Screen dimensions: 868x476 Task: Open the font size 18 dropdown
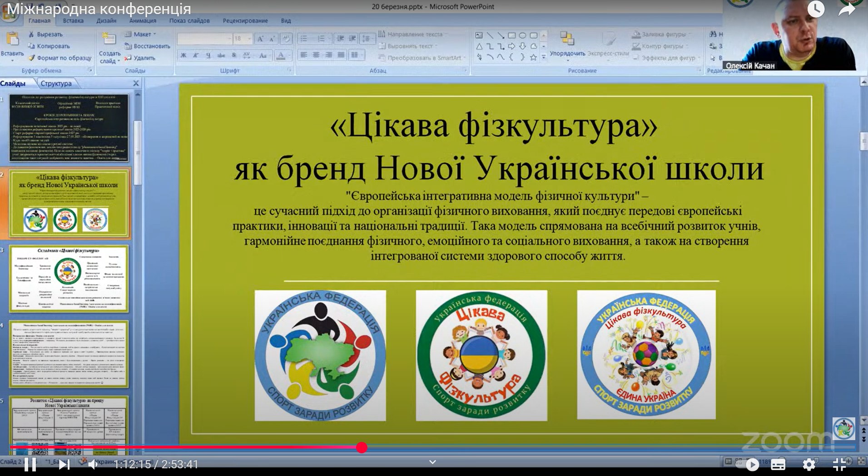click(243, 39)
